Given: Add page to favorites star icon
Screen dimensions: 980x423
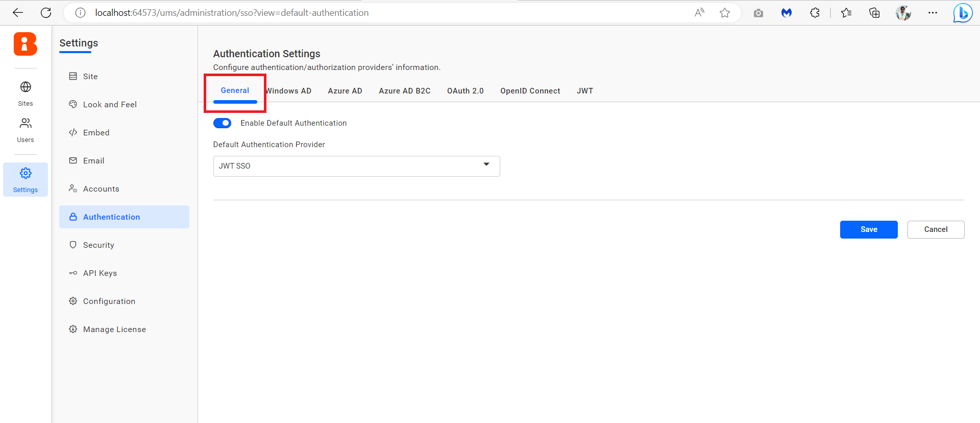Looking at the screenshot, I should coord(725,13).
